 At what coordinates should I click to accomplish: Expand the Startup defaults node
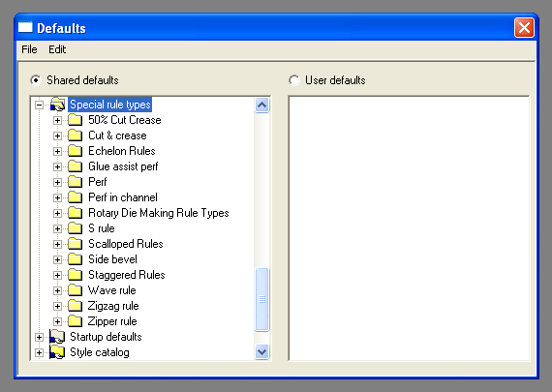(39, 337)
